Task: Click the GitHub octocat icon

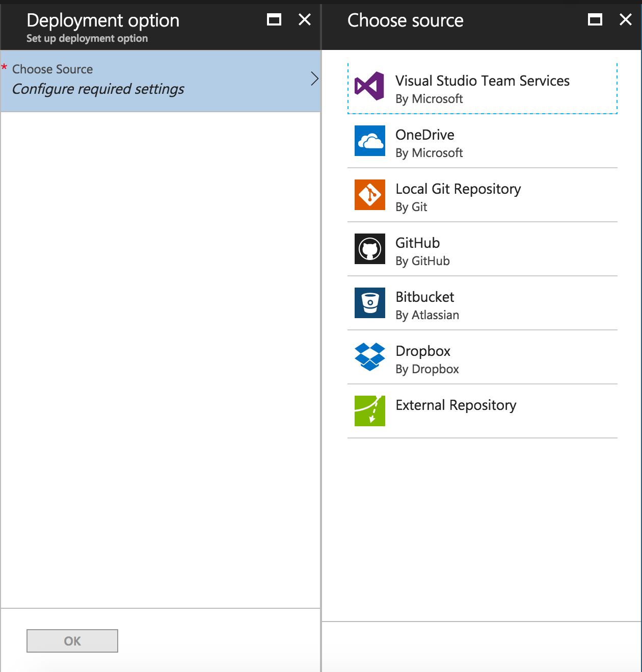Action: click(370, 249)
